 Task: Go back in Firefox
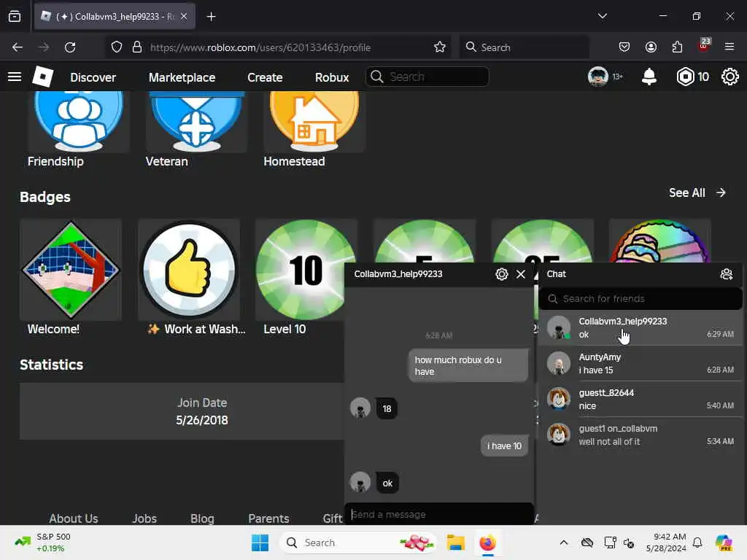click(18, 47)
